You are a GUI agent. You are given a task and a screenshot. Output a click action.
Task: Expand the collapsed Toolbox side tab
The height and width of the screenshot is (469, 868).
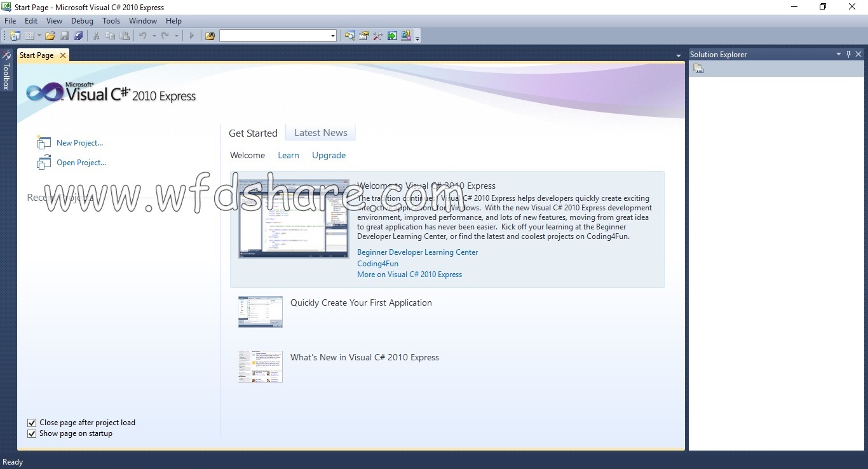point(6,71)
